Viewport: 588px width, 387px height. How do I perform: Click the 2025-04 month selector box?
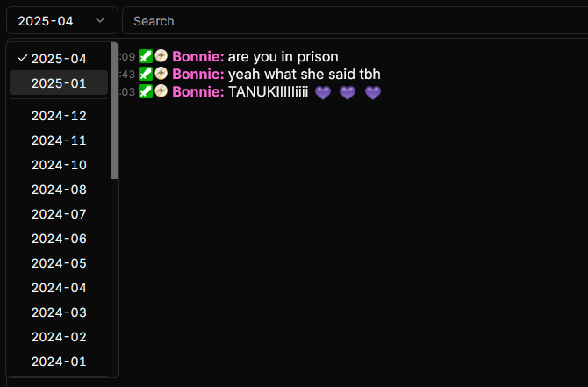coord(62,21)
